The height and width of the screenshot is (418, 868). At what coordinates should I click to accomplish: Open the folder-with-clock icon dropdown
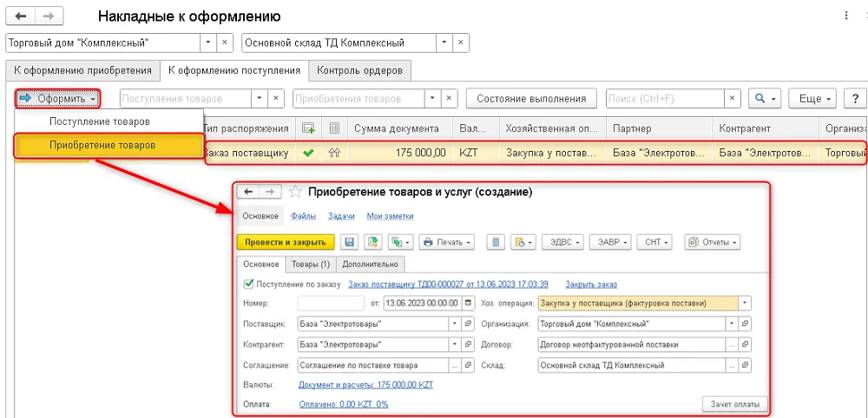coord(523,242)
